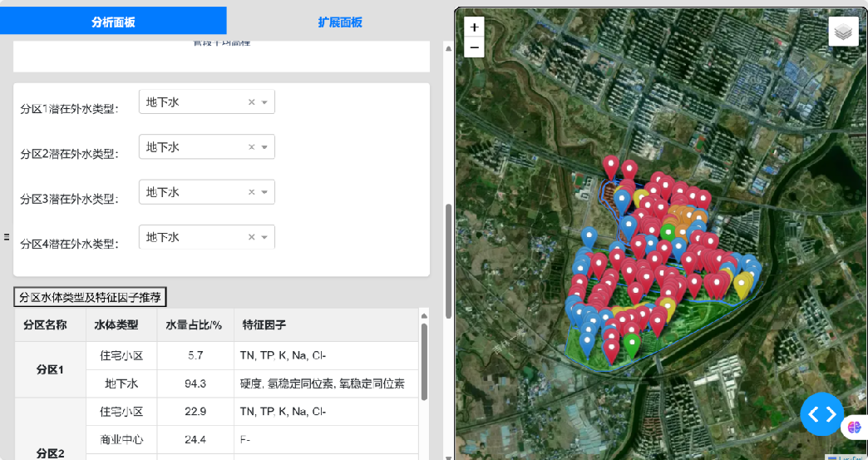Zoom out on the map
The image size is (868, 460).
pyautogui.click(x=475, y=47)
